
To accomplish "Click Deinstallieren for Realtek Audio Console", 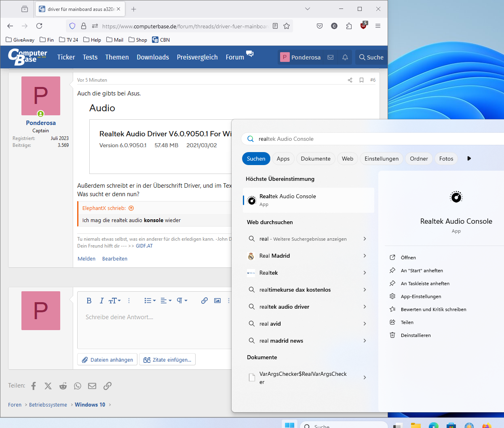I will [415, 335].
